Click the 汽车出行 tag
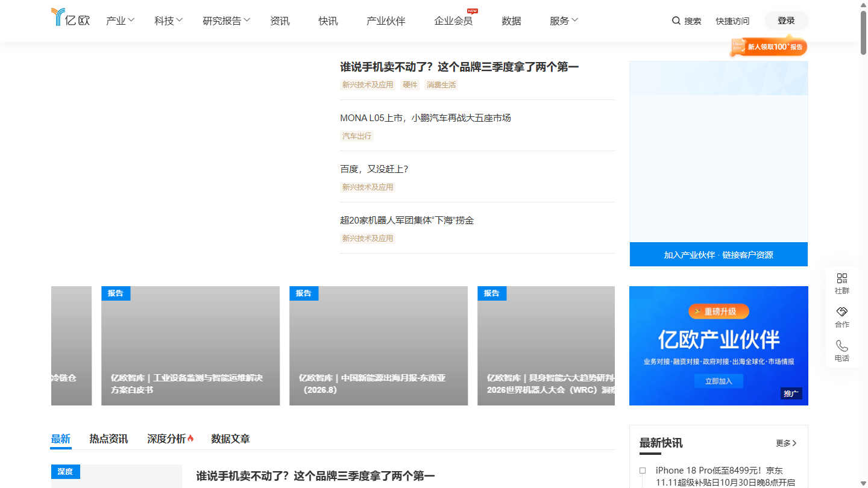 pos(357,136)
